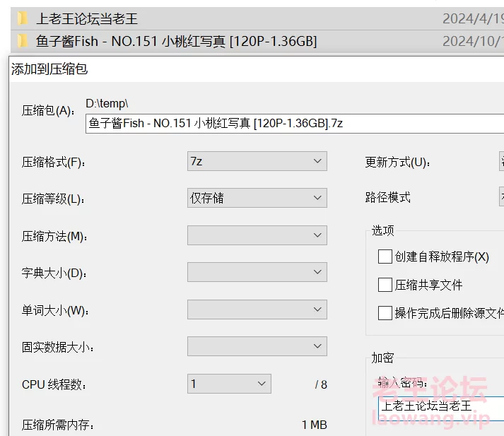Click folder icon of 鱼子酱Fish NO.151 row
This screenshot has height=436, width=504.
pos(23,41)
